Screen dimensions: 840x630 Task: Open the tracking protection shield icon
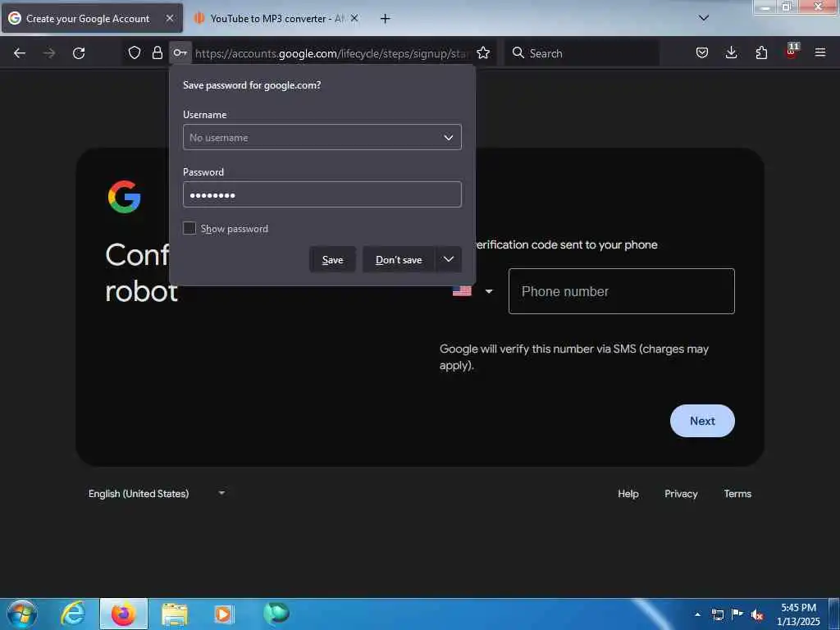click(x=135, y=52)
